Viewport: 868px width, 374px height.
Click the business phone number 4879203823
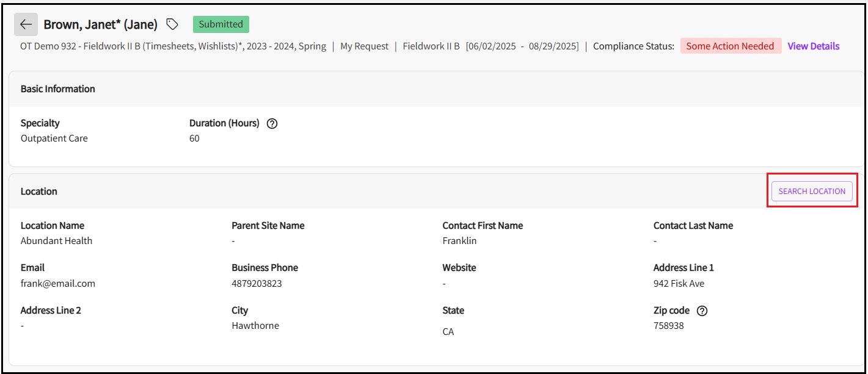(257, 284)
